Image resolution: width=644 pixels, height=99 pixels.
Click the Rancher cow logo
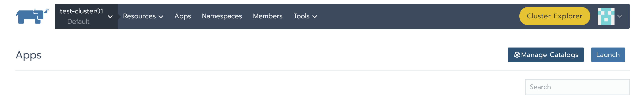click(x=32, y=16)
